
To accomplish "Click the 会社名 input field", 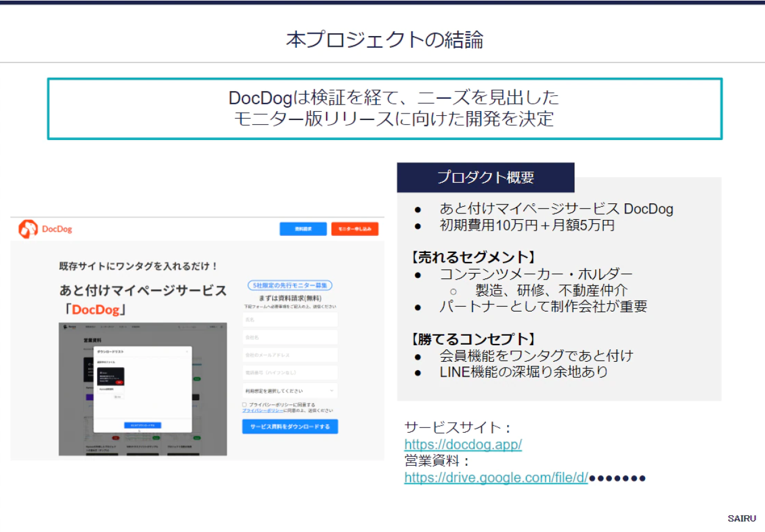I will 290,337.
